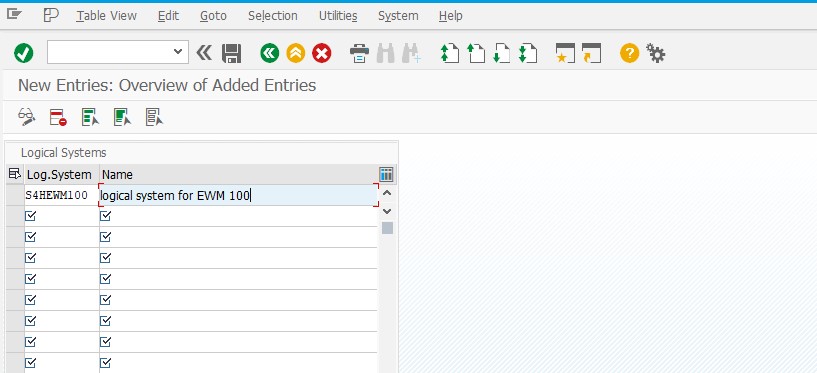Open the command field dropdown arrow

pos(178,52)
